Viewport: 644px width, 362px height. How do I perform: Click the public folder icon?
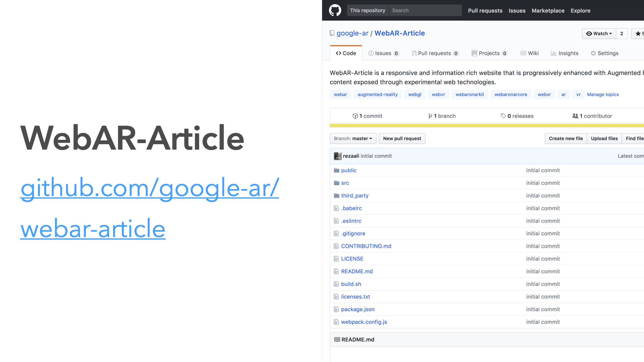[336, 170]
